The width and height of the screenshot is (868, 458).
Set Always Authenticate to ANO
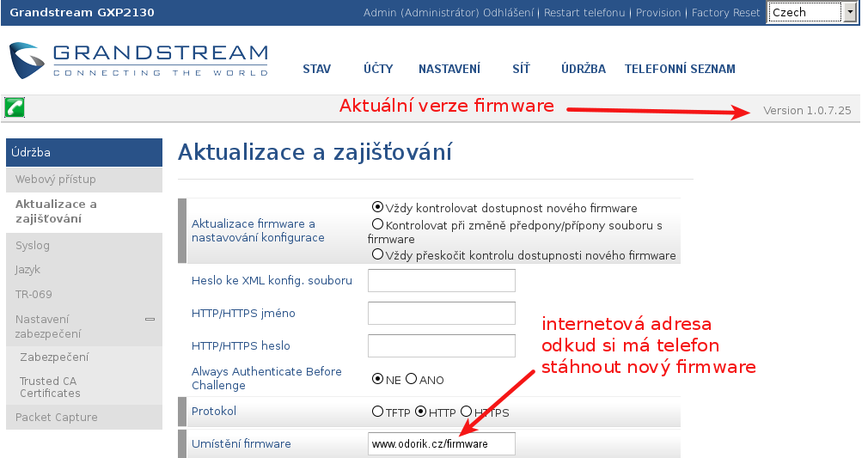click(x=411, y=379)
